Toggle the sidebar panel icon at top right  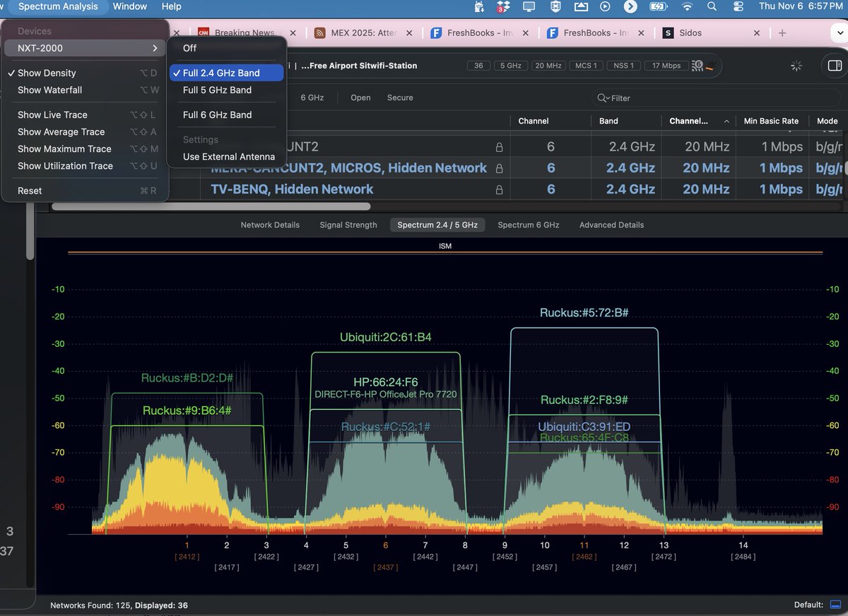(x=835, y=66)
